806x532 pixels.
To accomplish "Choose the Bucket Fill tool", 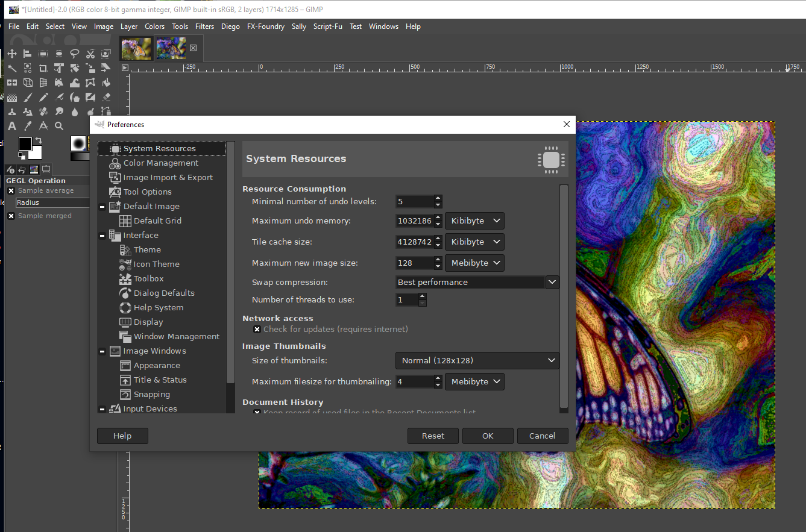I will [x=106, y=83].
